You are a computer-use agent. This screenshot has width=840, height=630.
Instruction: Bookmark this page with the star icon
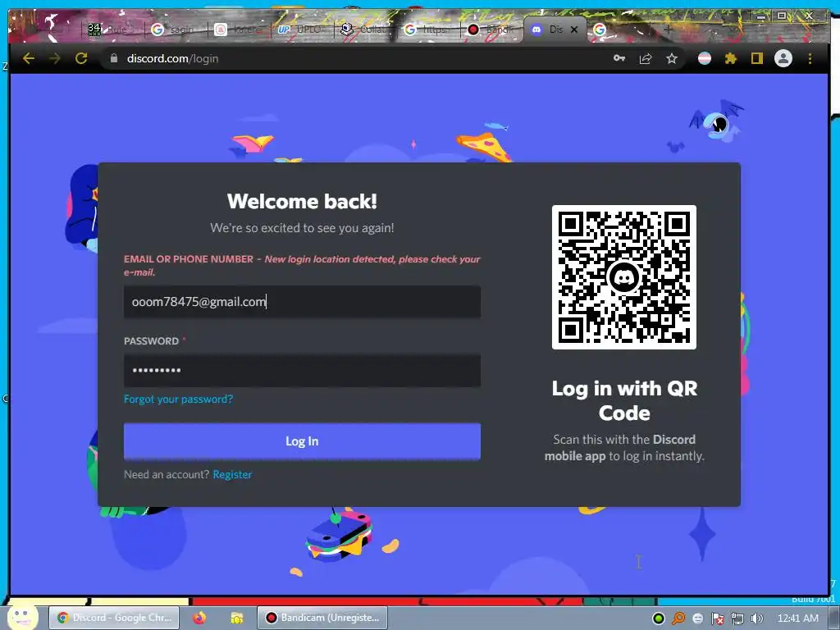tap(672, 58)
